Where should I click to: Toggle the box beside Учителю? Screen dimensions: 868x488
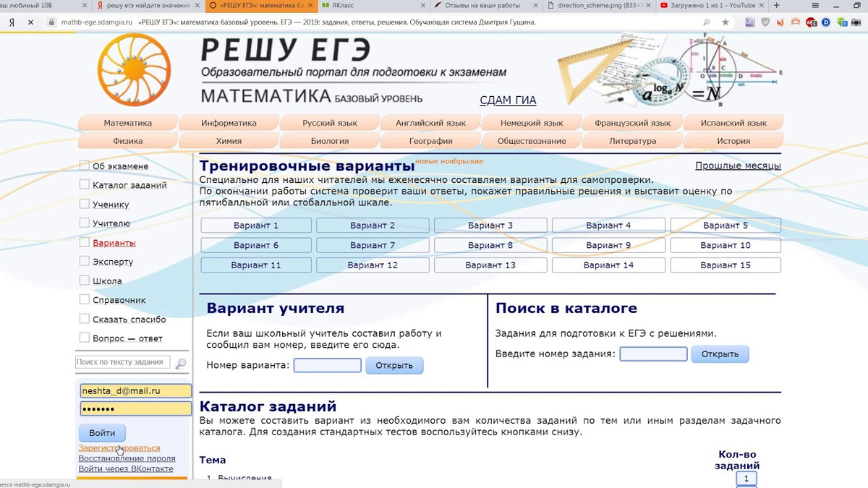point(85,223)
